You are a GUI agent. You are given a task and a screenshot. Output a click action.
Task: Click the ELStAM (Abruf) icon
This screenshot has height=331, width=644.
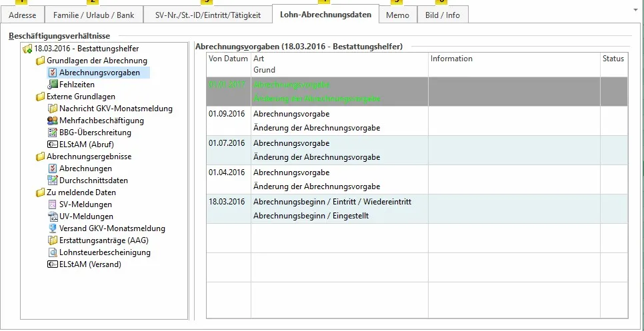[x=53, y=145]
